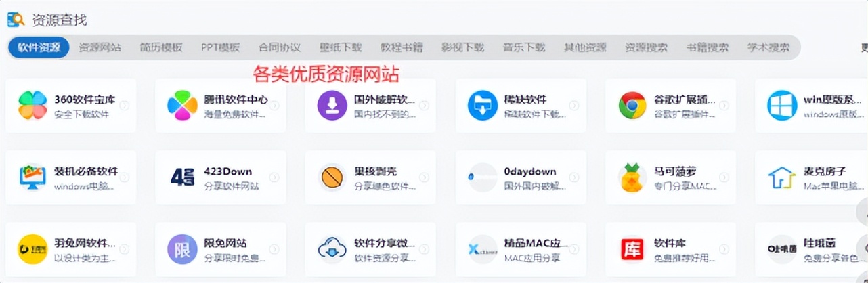Click the arrow circle on the 软件库 card
Image resolution: width=868 pixels, height=283 pixels.
(724, 250)
